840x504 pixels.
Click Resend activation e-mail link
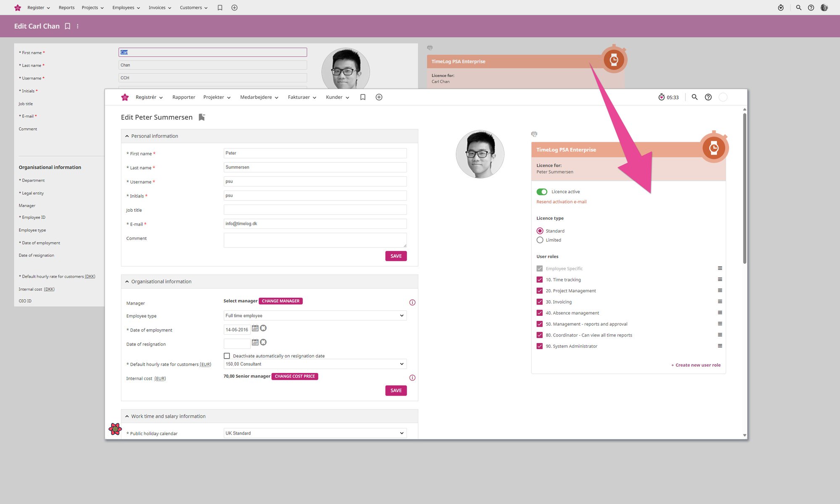561,202
